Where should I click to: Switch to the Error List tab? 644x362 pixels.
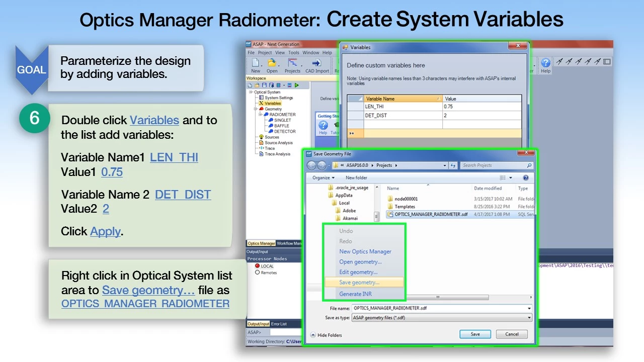279,324
